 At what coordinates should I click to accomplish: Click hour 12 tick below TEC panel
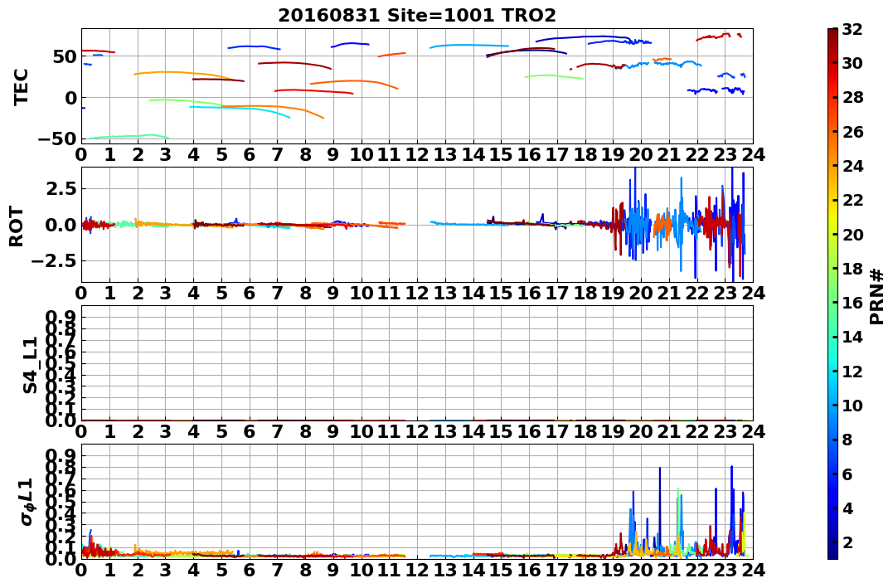[x=417, y=155]
